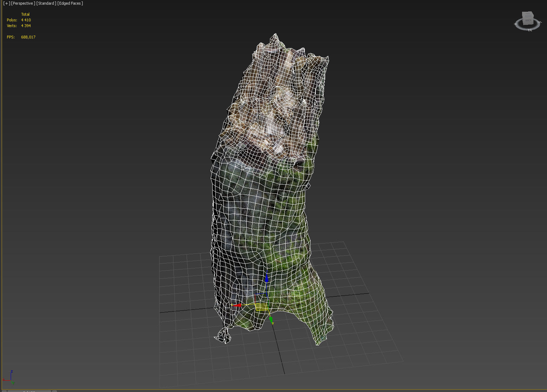Viewport: 547px width, 392px height.
Task: Open the Standard shading preset menu
Action: click(46, 3)
